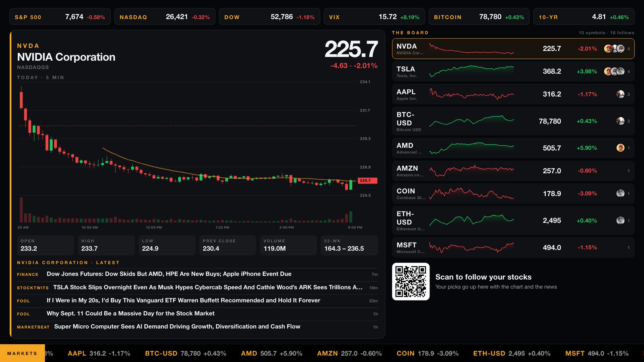Open the NASDAQ index tile
The image size is (644, 362).
(165, 17)
